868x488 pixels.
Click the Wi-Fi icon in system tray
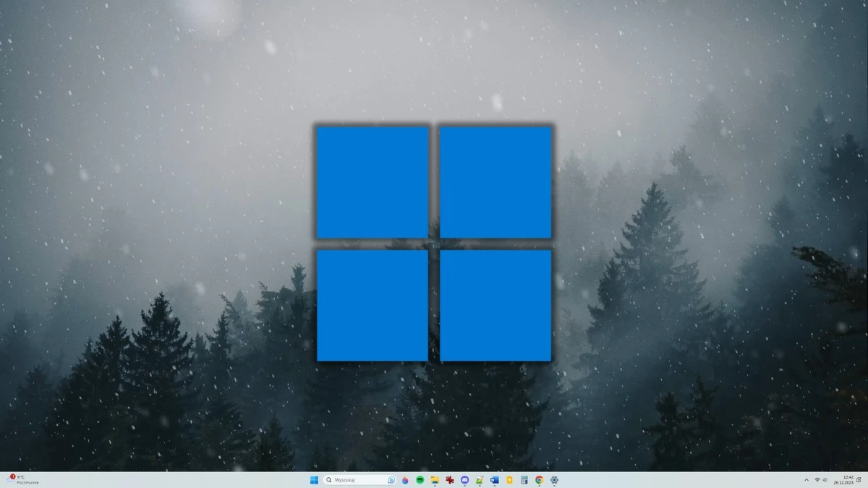817,479
